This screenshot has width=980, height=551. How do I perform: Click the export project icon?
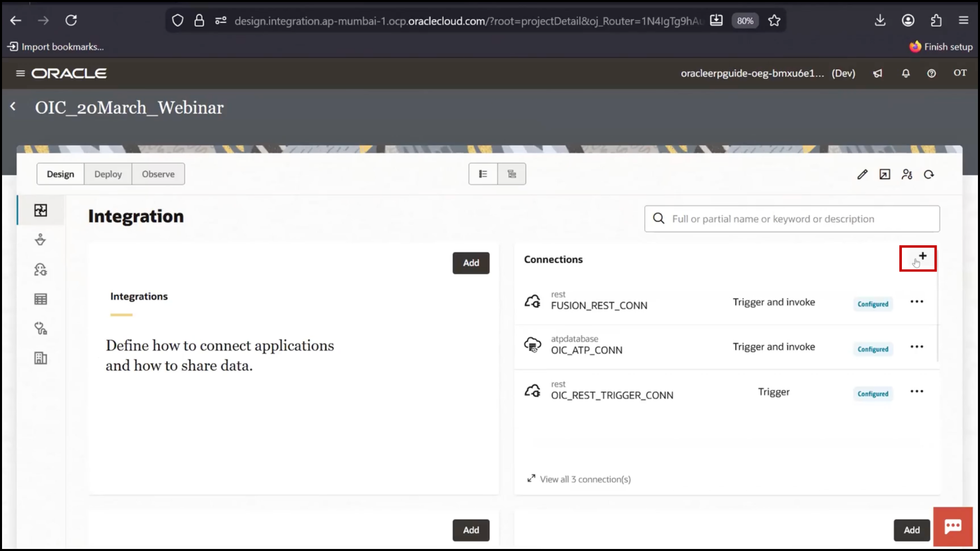tap(885, 174)
